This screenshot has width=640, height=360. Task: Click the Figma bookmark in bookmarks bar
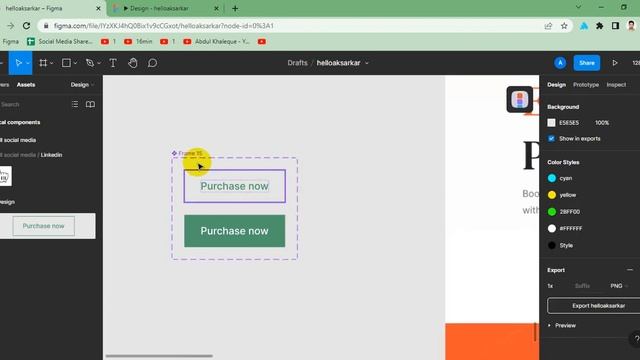coord(11,42)
